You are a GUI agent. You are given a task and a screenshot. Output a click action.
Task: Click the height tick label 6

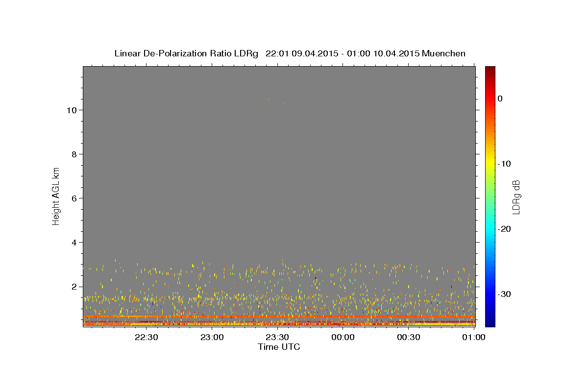point(73,198)
